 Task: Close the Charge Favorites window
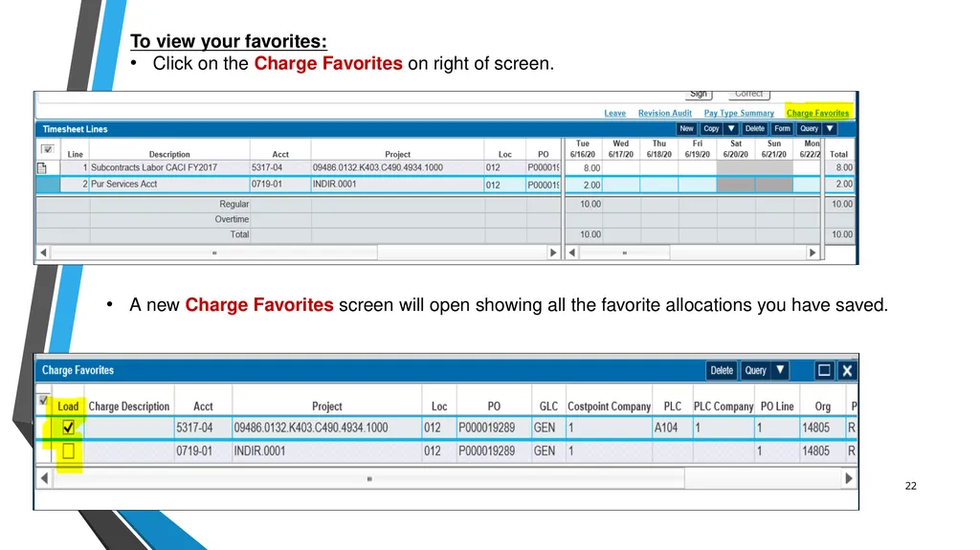coord(847,370)
